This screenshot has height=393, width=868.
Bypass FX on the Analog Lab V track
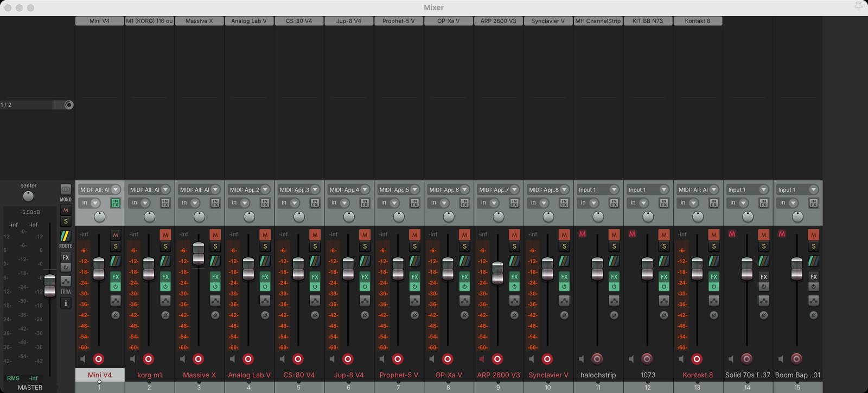265,287
